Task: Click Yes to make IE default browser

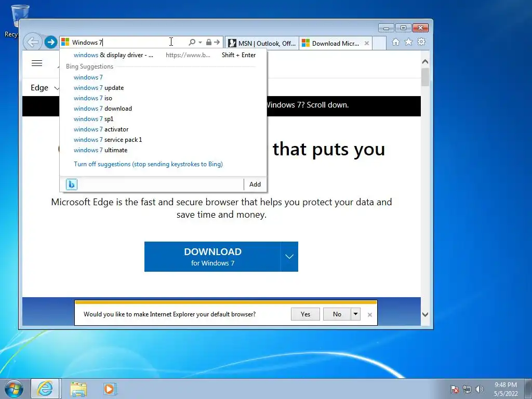Action: coord(305,314)
